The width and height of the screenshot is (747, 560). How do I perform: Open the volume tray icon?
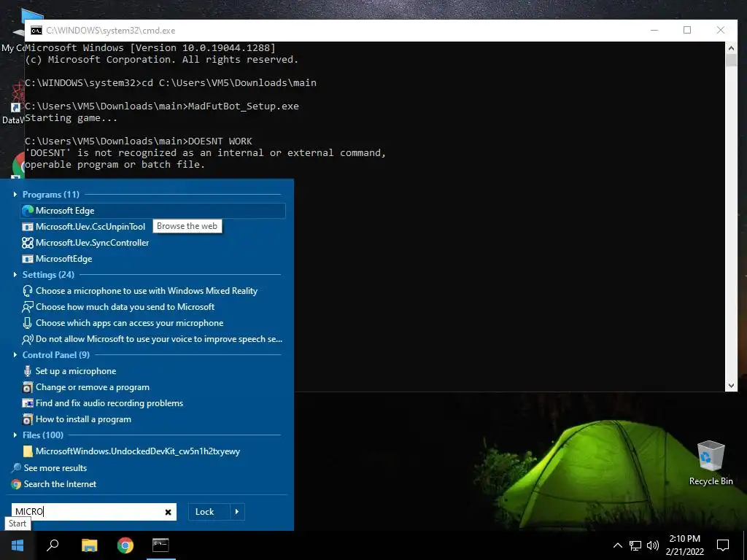click(x=652, y=545)
